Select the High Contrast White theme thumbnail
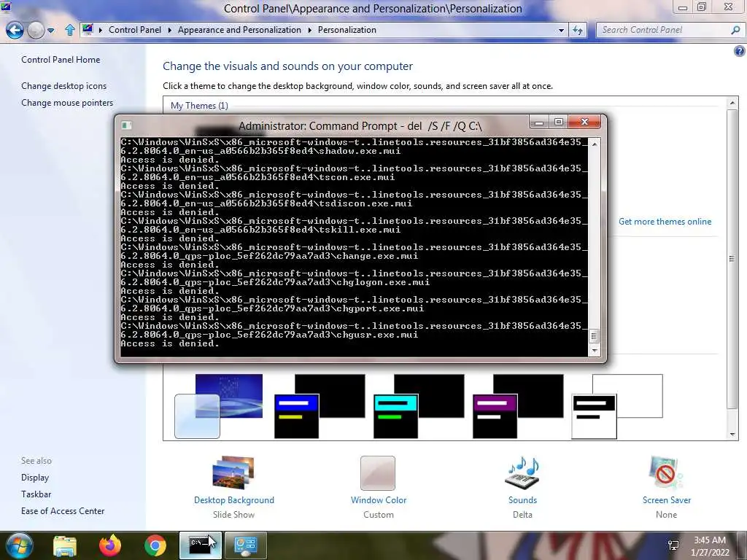Screen dimensions: 747x560 pyautogui.click(x=617, y=405)
